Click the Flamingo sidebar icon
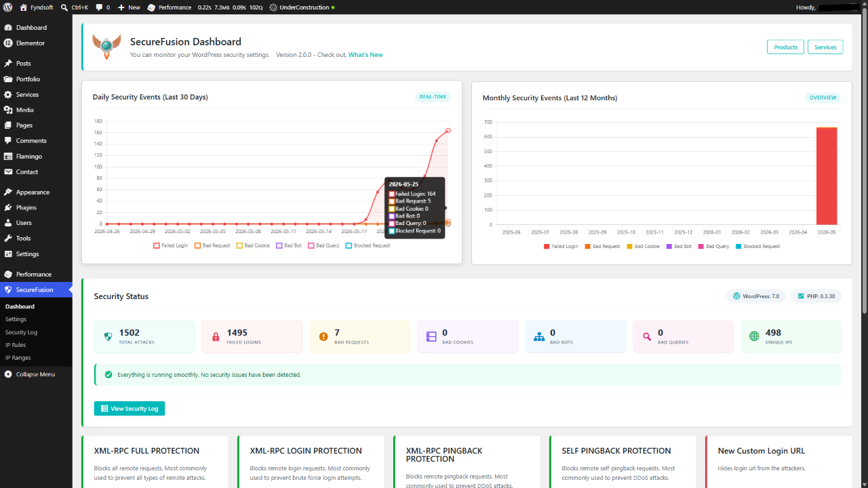Image resolution: width=868 pixels, height=488 pixels. pyautogui.click(x=8, y=157)
